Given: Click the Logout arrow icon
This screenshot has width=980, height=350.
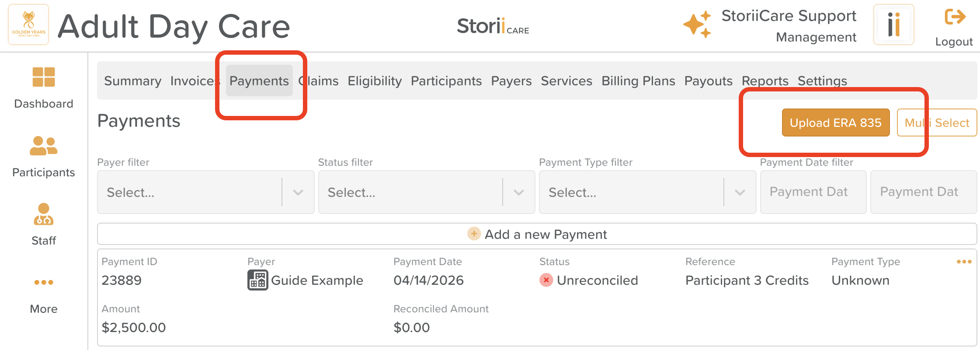Looking at the screenshot, I should click(x=955, y=17).
